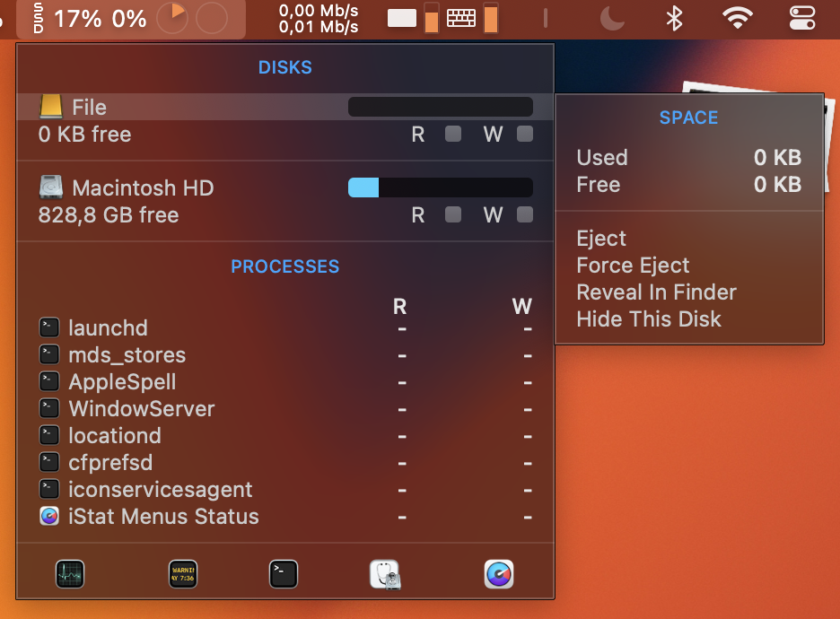Click the DISKS section header

(285, 67)
